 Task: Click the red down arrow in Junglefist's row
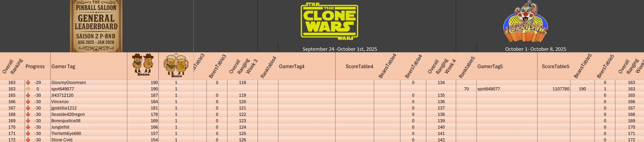coord(28,127)
